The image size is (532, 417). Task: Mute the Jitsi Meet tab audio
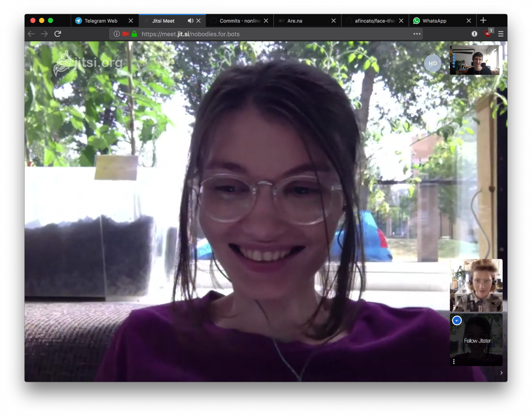191,21
